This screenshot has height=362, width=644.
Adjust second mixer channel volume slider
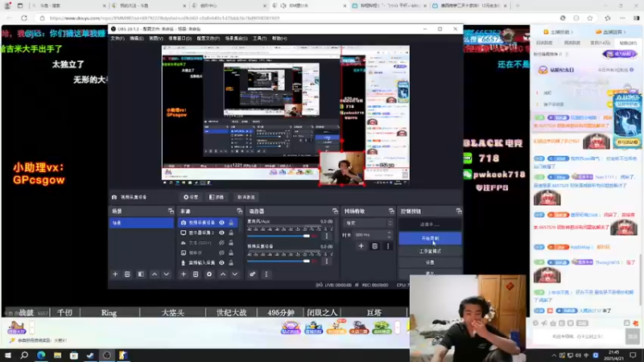point(279,261)
